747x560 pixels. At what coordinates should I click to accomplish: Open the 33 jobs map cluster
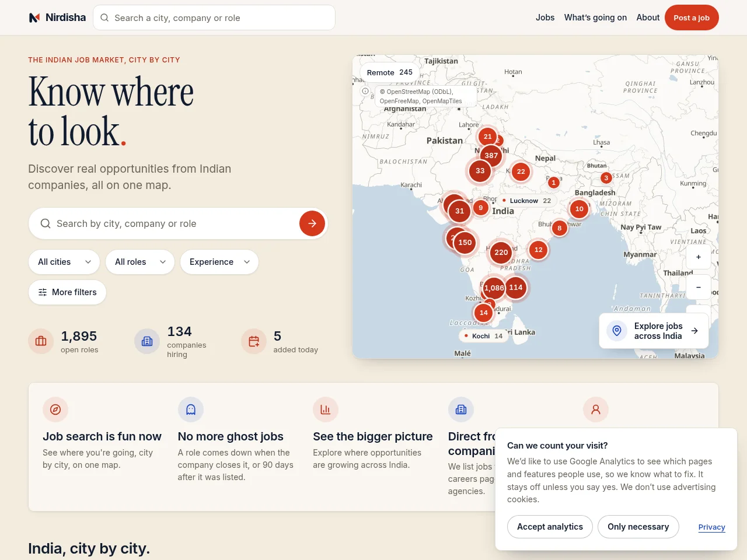[480, 170]
